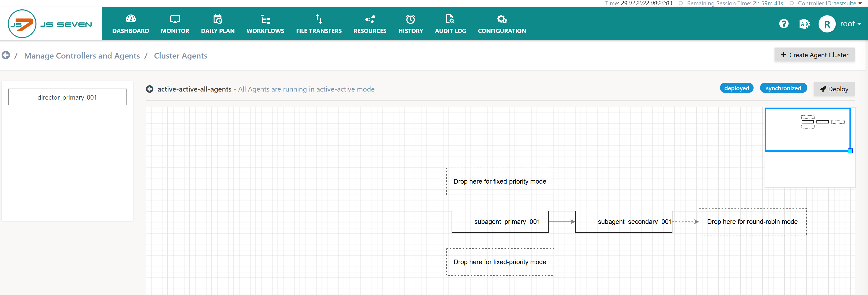Click the Monitor screen icon
868x295 pixels.
click(175, 19)
